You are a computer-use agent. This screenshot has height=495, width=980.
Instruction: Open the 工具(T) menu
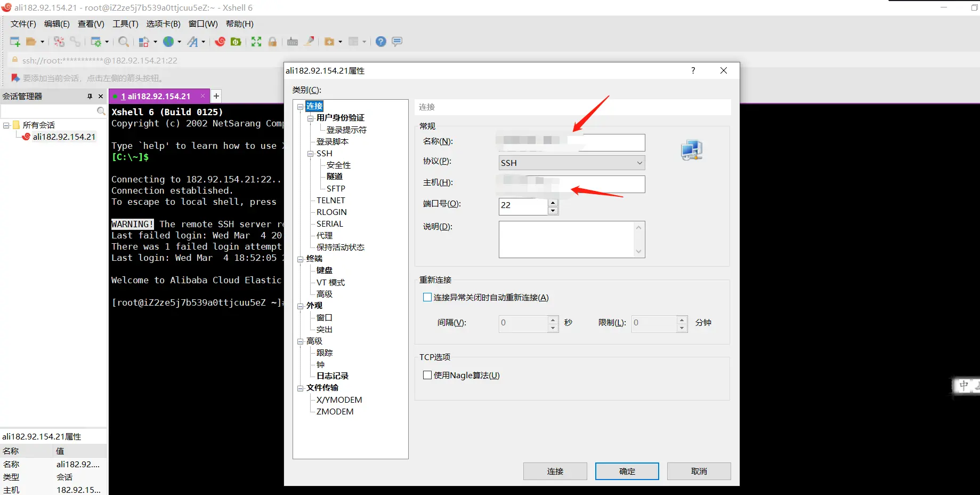tap(125, 24)
